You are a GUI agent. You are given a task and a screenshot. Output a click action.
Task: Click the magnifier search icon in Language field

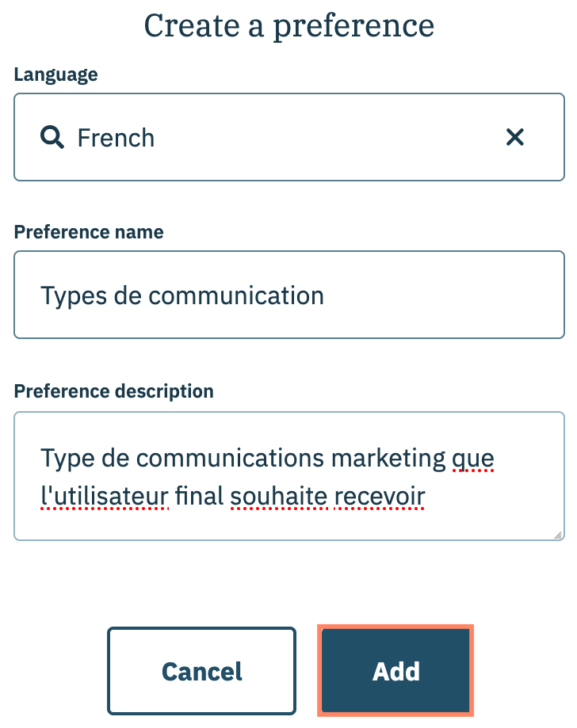click(52, 138)
